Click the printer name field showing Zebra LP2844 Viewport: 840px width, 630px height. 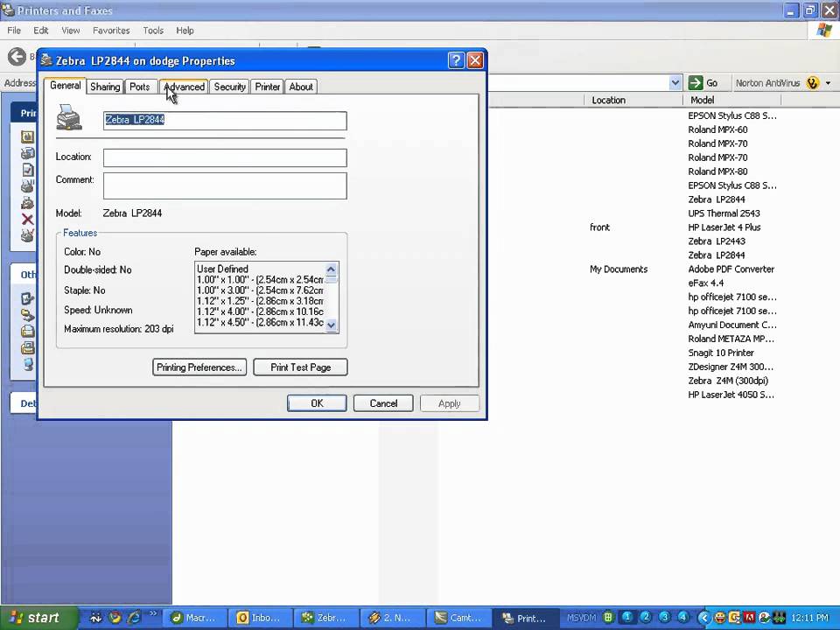coord(225,121)
